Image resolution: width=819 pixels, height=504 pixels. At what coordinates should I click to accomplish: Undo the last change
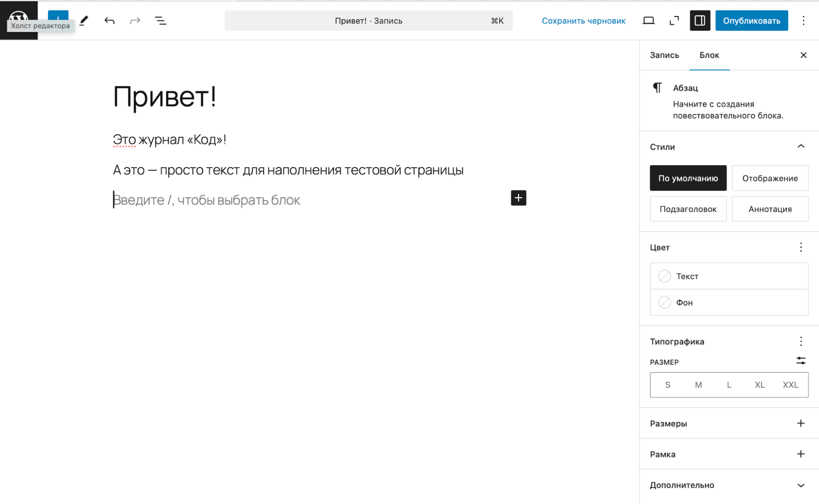[x=109, y=20]
